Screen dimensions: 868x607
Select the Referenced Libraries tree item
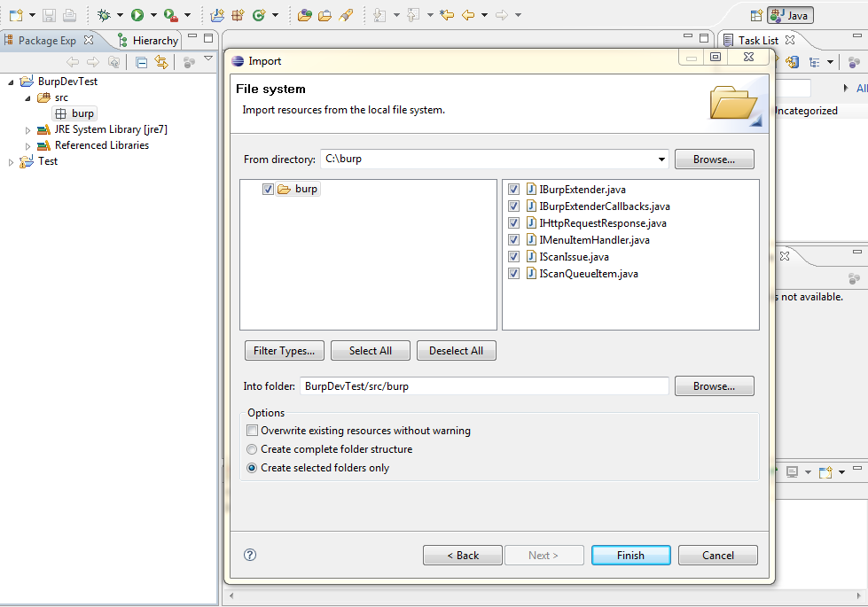point(102,145)
